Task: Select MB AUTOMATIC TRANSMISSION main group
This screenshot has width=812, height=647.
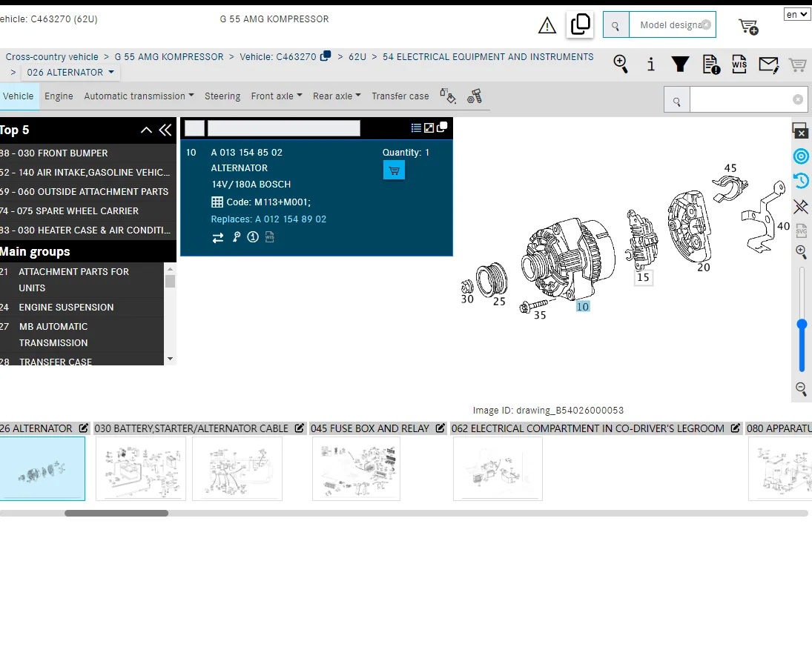Action: coord(82,335)
